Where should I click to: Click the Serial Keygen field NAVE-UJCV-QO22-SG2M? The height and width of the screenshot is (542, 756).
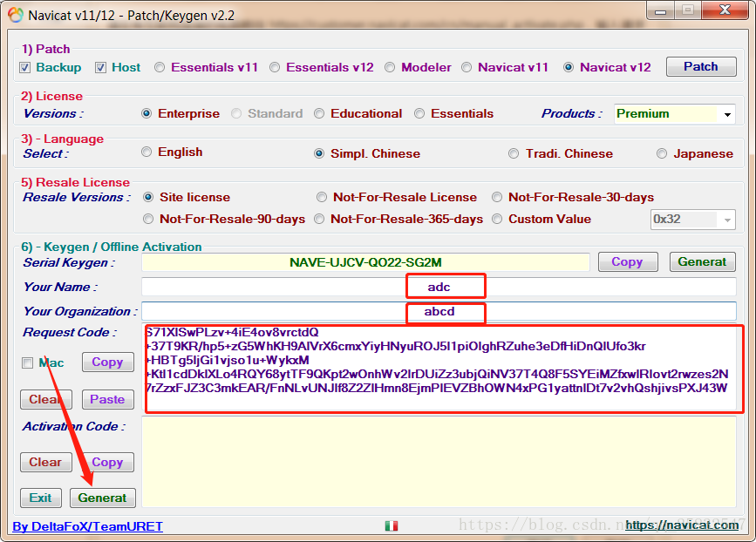(x=365, y=262)
